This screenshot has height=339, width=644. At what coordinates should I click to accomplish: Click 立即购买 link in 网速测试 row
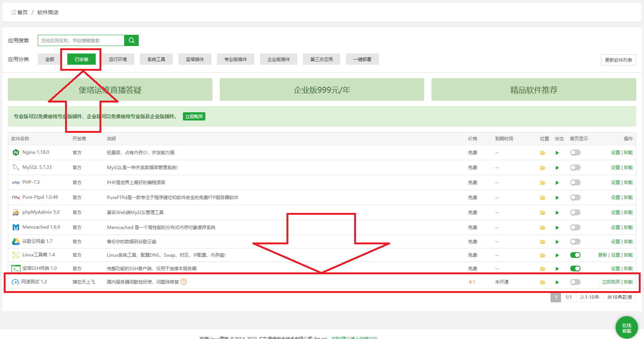[x=611, y=282]
